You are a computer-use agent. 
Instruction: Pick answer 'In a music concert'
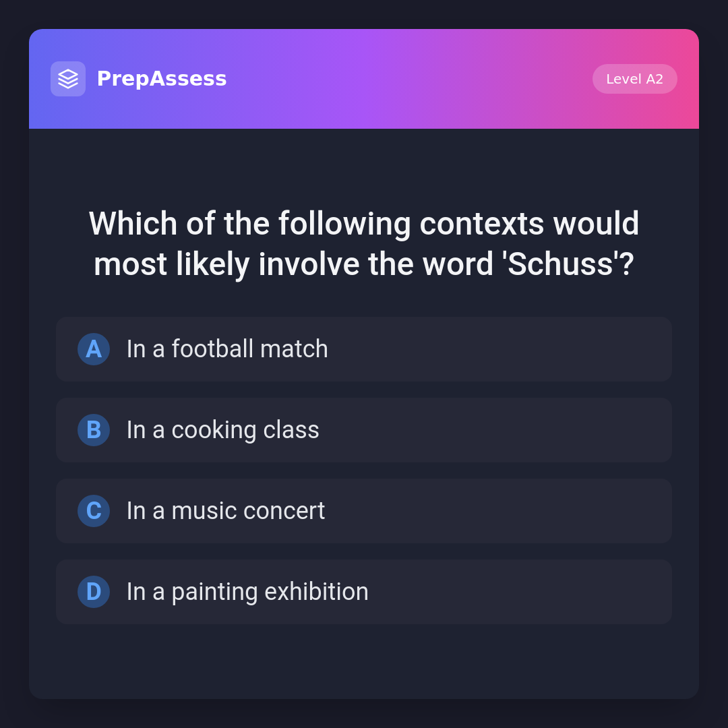pyautogui.click(x=226, y=511)
